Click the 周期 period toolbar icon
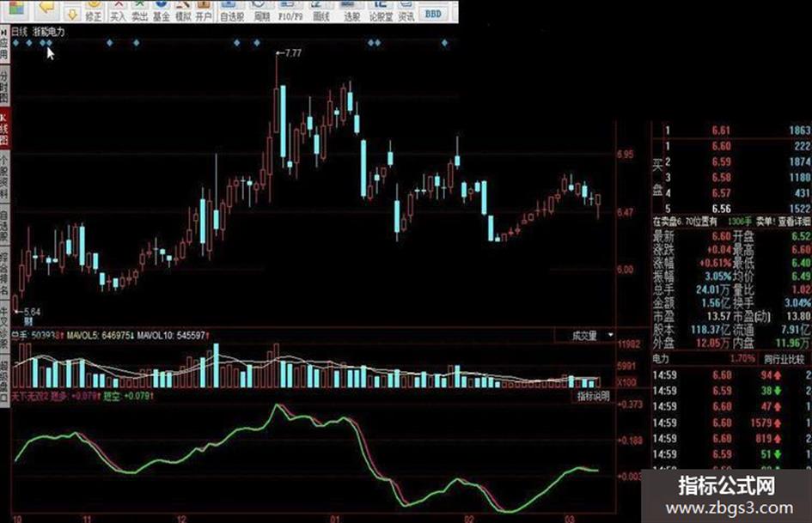The width and height of the screenshot is (812, 523). coord(262,11)
